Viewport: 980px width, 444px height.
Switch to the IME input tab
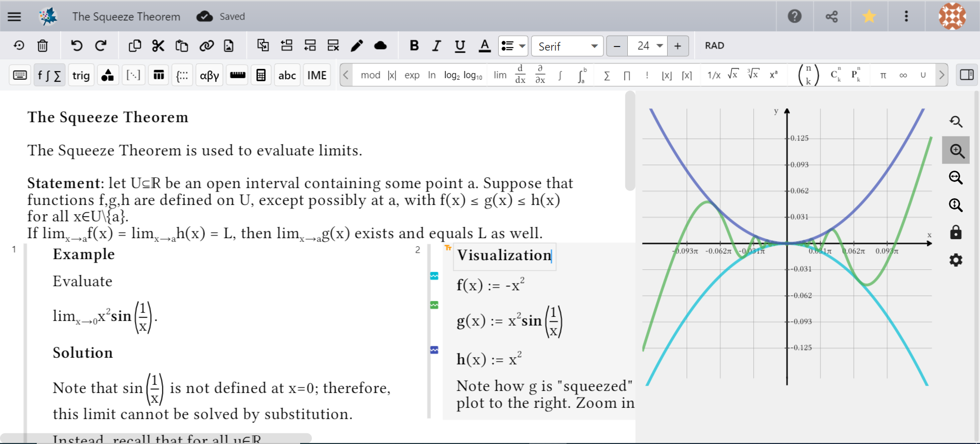[317, 76]
